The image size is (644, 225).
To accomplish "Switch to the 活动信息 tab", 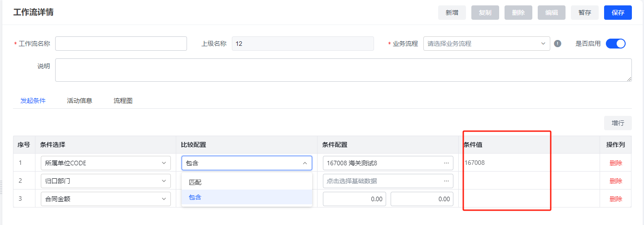I will (x=79, y=101).
